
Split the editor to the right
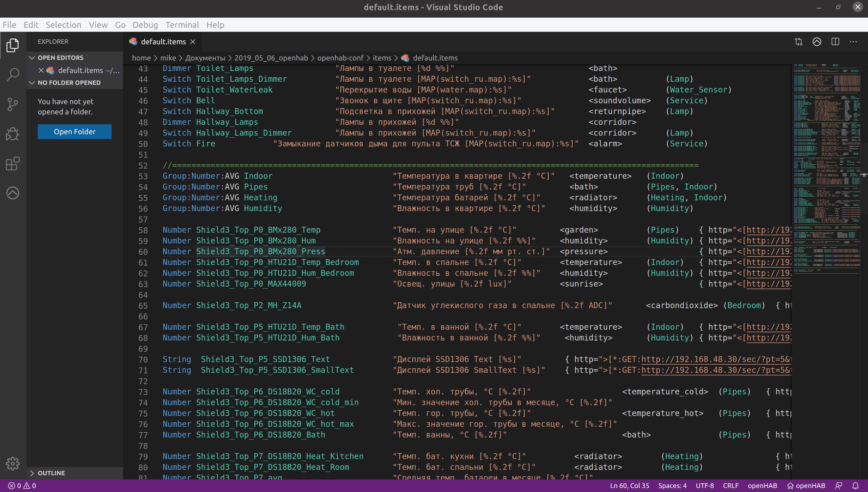[835, 42]
